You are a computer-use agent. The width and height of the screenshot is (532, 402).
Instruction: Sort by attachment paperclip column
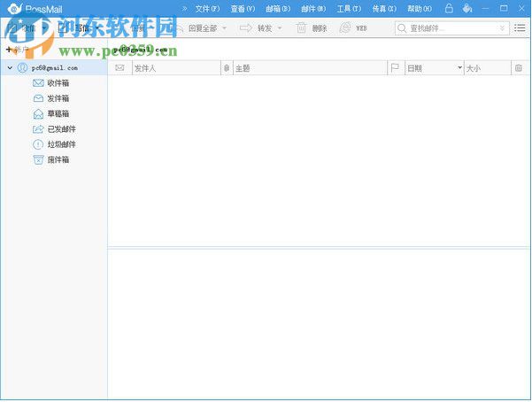(x=227, y=68)
